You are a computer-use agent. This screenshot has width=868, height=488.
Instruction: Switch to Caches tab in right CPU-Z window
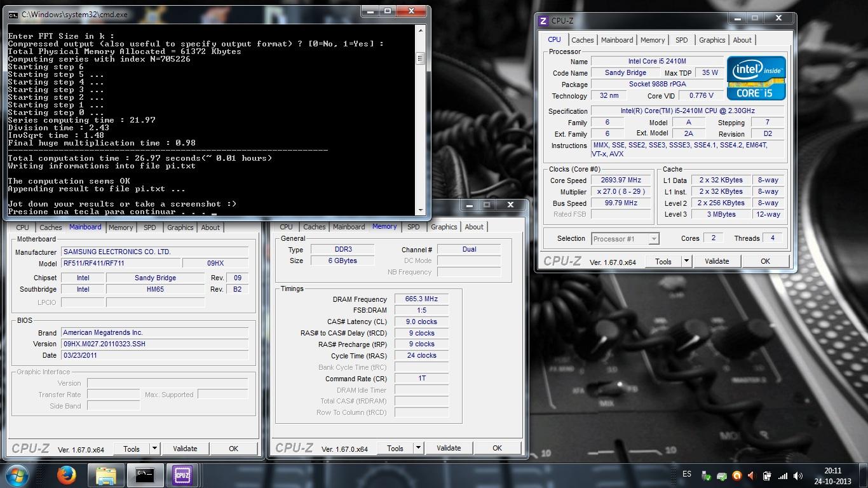583,40
